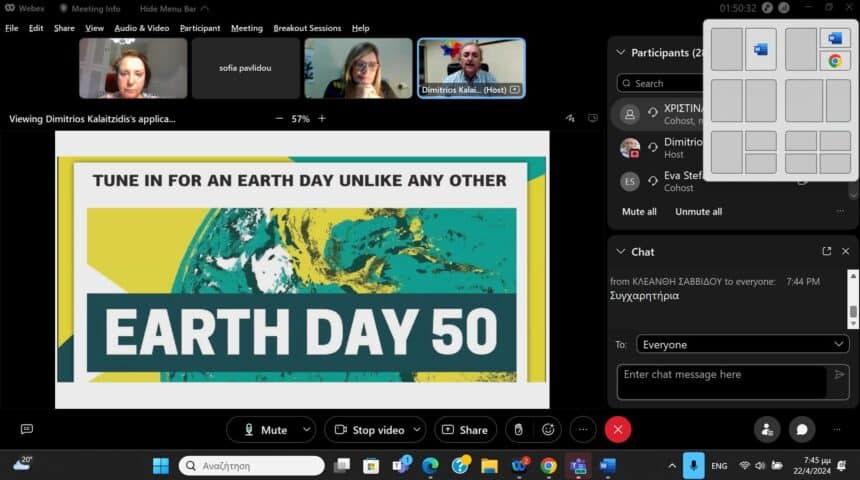Click the Eva Stef Cohost participant row
This screenshot has height=480, width=860.
point(657,182)
